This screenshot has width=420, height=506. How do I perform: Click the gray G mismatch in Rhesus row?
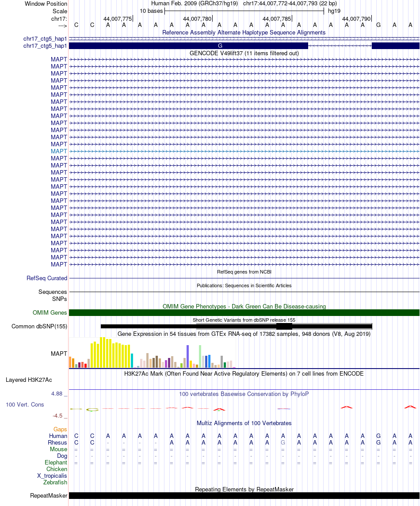pos(283,443)
